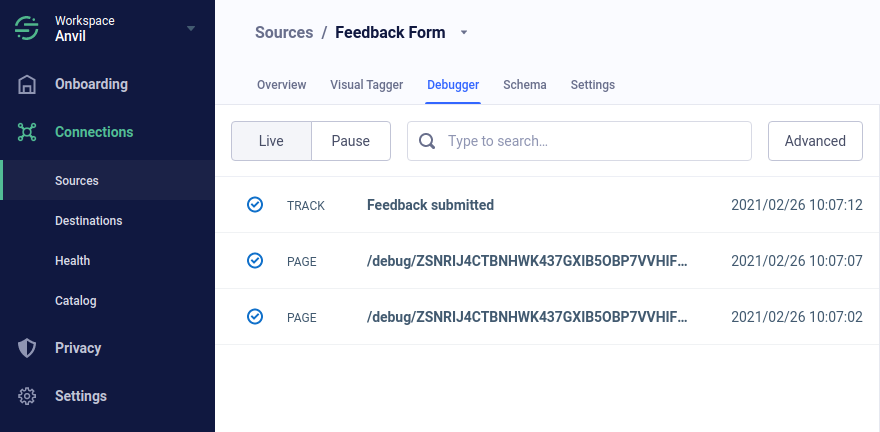Screen dimensions: 880x432
Task: Click check icon on Feedback submitted event
Action: [255, 205]
